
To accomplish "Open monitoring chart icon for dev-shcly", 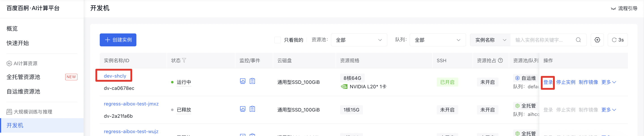I will point(242,81).
